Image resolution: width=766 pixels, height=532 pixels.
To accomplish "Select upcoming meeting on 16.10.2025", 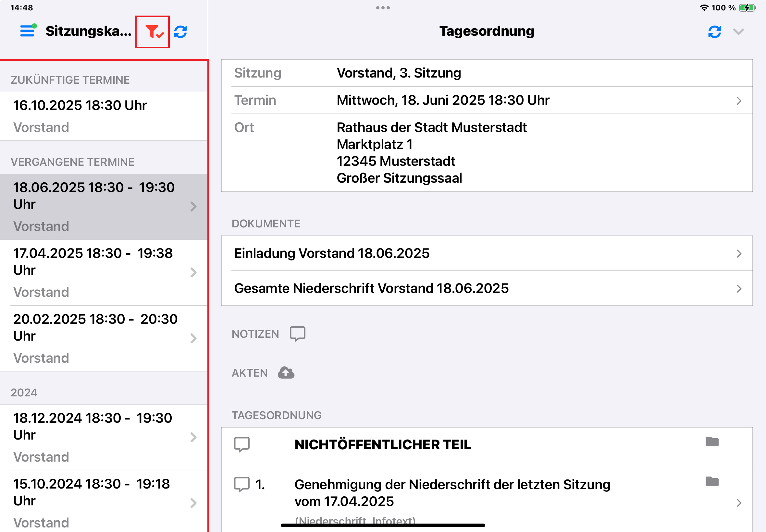I will (x=104, y=116).
